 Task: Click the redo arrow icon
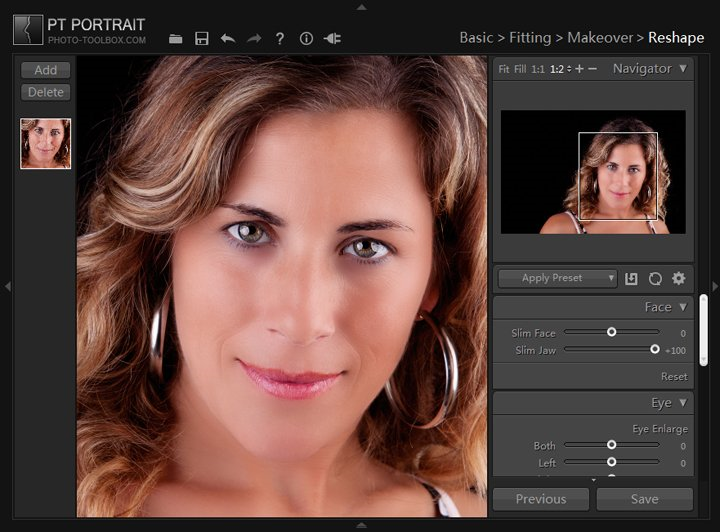tap(254, 39)
